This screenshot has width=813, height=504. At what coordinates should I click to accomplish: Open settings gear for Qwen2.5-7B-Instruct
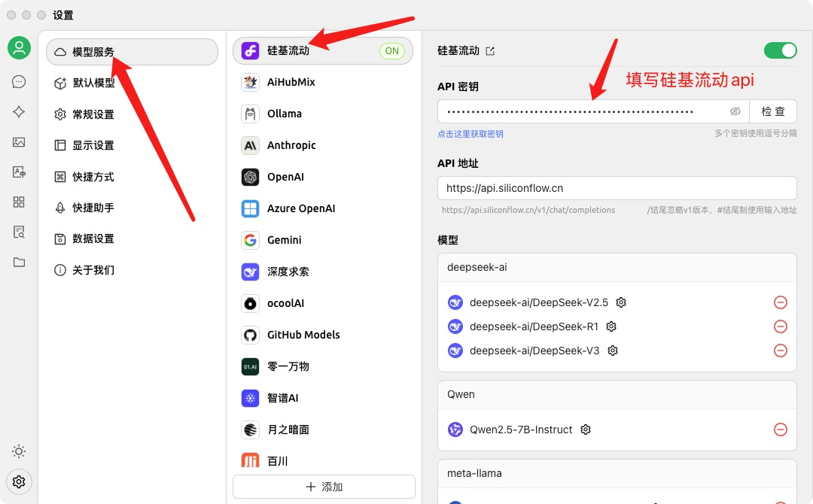586,430
